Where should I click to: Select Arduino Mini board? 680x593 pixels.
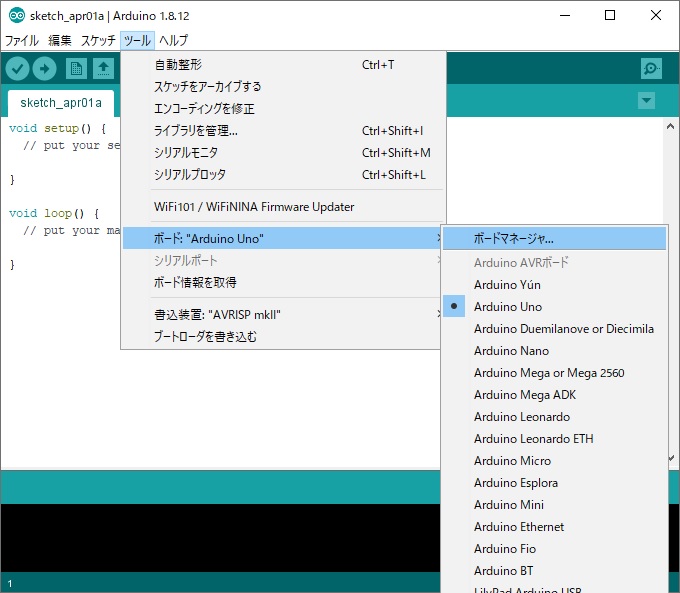pyautogui.click(x=554, y=505)
